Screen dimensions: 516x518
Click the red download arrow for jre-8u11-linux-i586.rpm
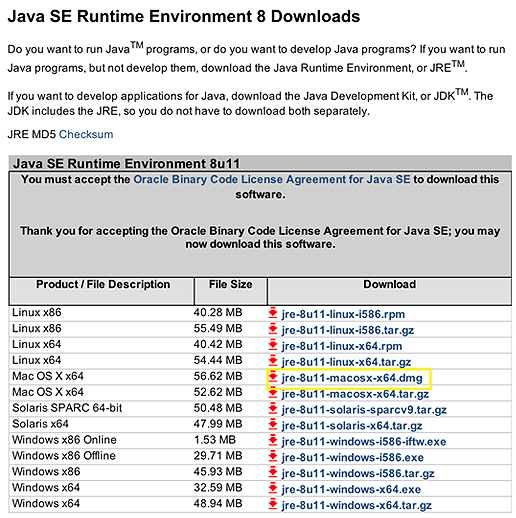point(273,313)
